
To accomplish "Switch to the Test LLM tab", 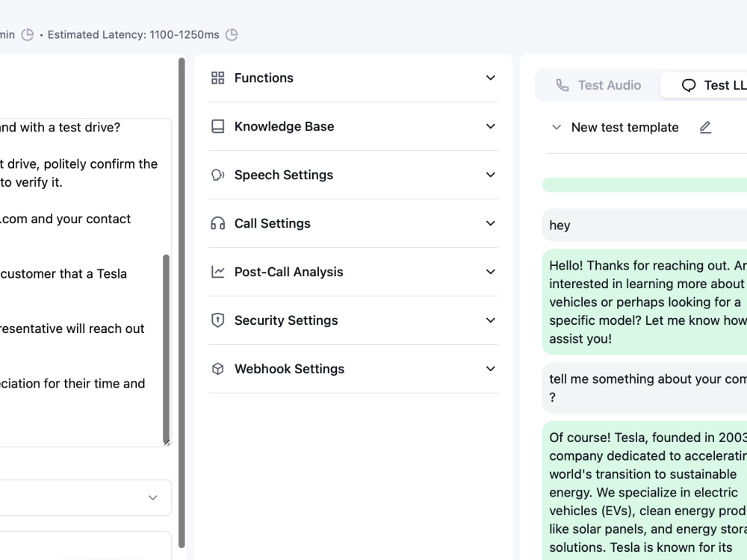I will point(704,85).
